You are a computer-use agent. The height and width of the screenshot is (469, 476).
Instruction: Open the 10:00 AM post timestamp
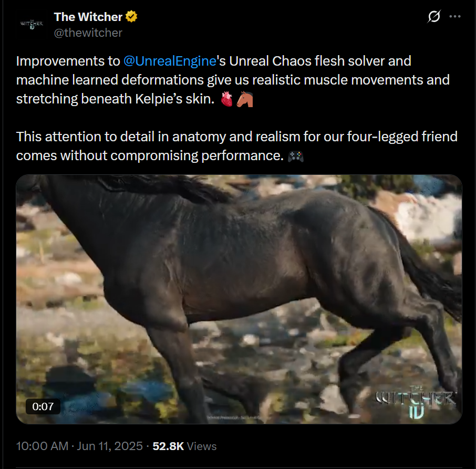42,446
